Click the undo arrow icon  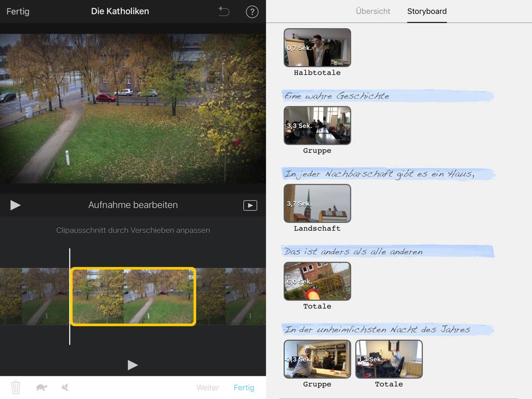point(224,12)
